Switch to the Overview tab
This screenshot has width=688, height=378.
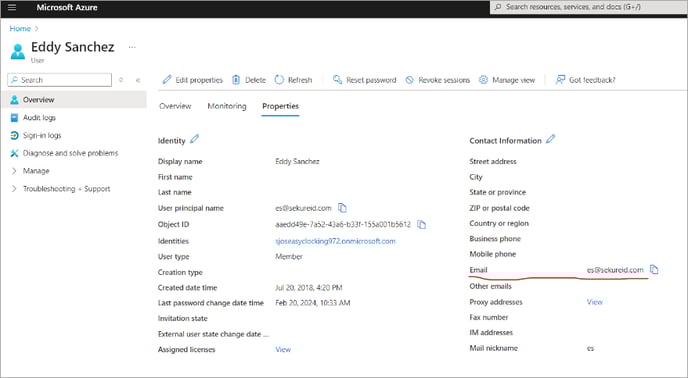pyautogui.click(x=175, y=106)
